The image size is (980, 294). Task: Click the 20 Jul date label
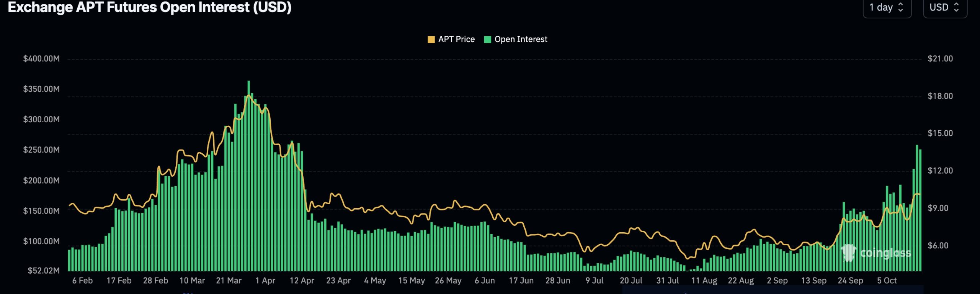click(631, 281)
